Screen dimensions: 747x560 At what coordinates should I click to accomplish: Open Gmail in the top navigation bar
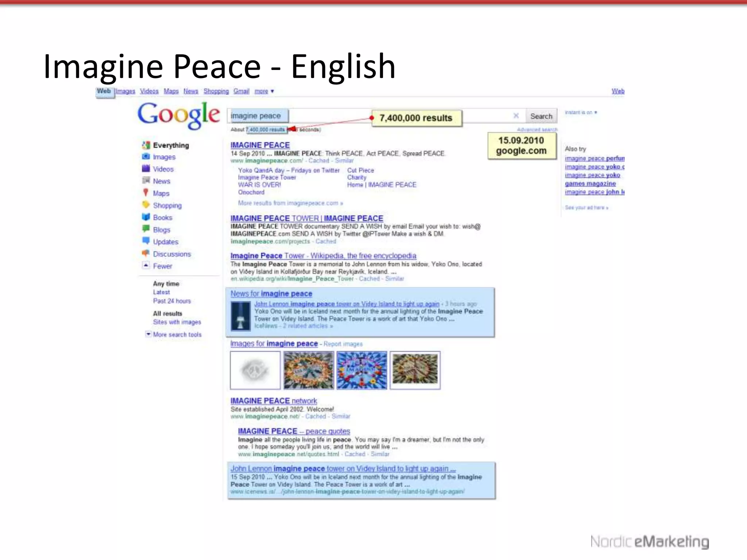[241, 91]
